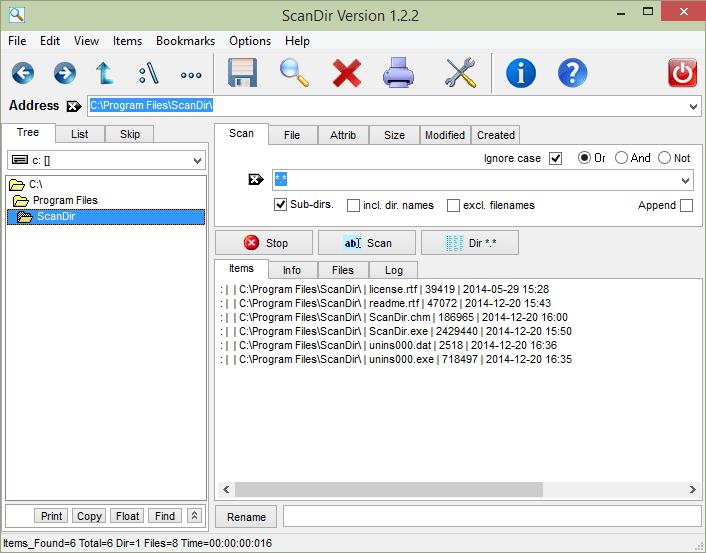The image size is (706, 553).
Task: Select the And radio button
Action: point(621,158)
